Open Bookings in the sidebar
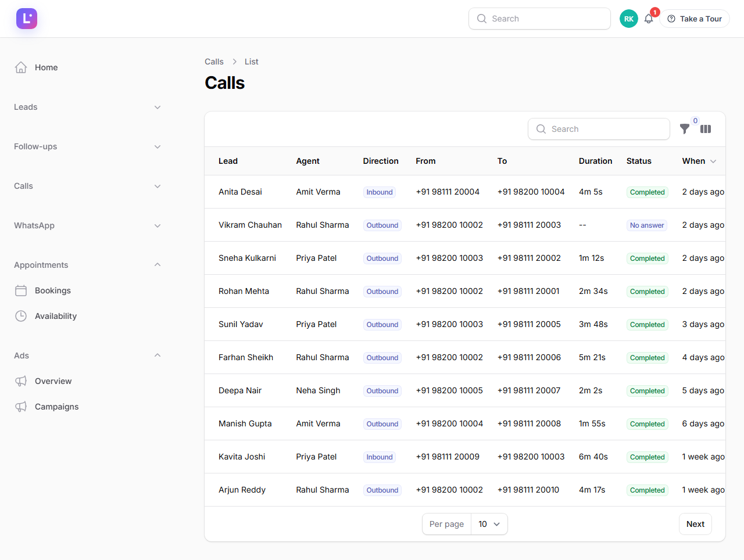This screenshot has height=560, width=744. pos(87,290)
